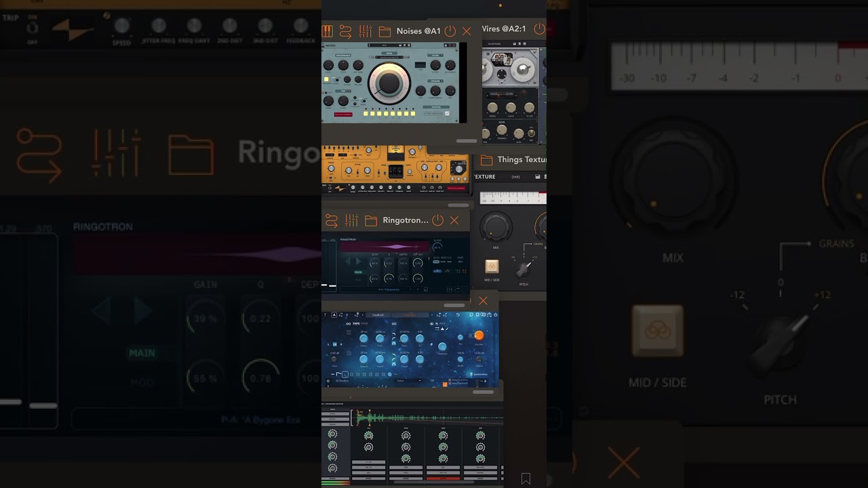Click red button at bottom-left of Noises plugin
The width and height of the screenshot is (868, 488).
pyautogui.click(x=343, y=115)
